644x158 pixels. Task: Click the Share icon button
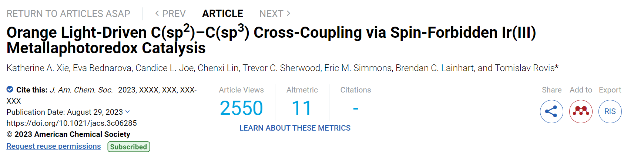tap(551, 111)
